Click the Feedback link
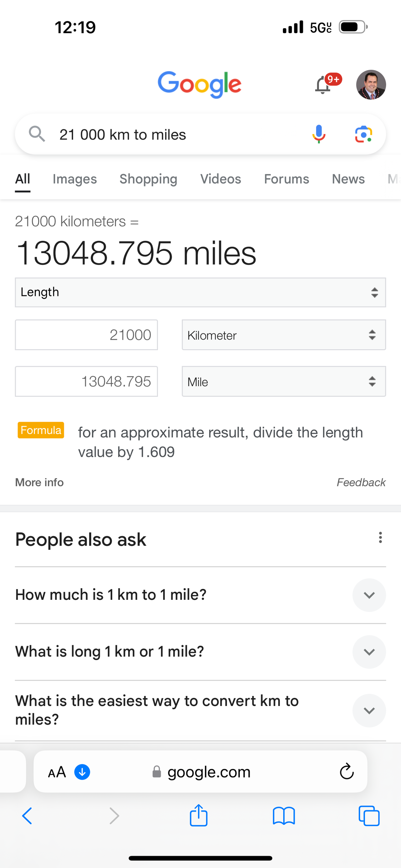The image size is (401, 868). (x=361, y=482)
